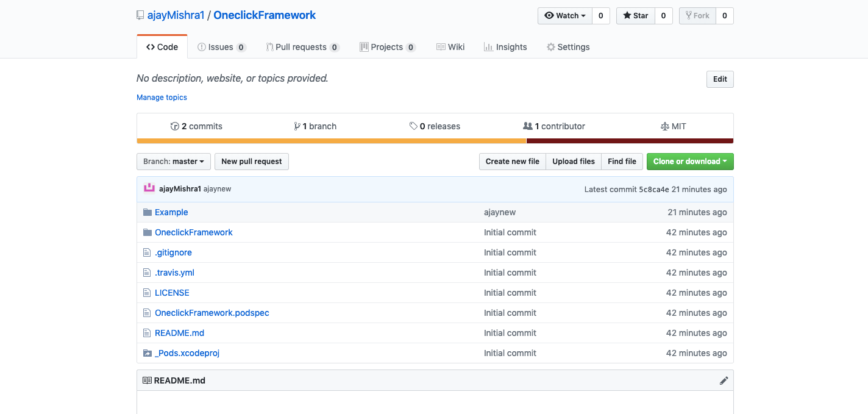Click the README book icon in README header
The image size is (868, 414).
(147, 380)
